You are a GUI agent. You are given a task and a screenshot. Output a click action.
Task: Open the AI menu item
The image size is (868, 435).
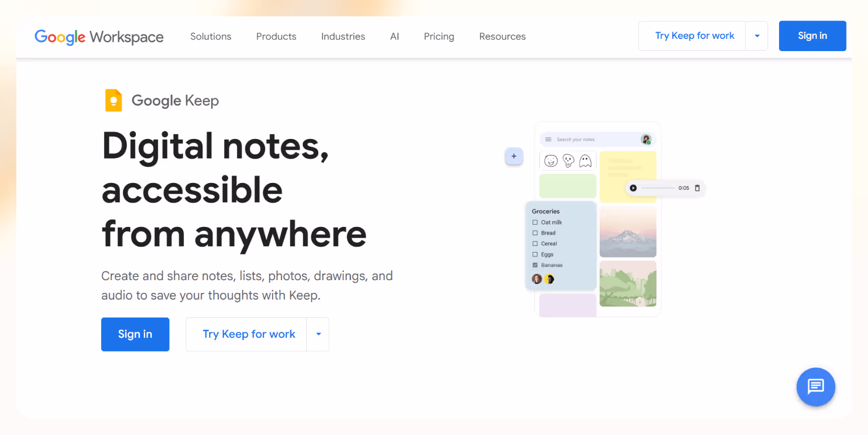[395, 37]
